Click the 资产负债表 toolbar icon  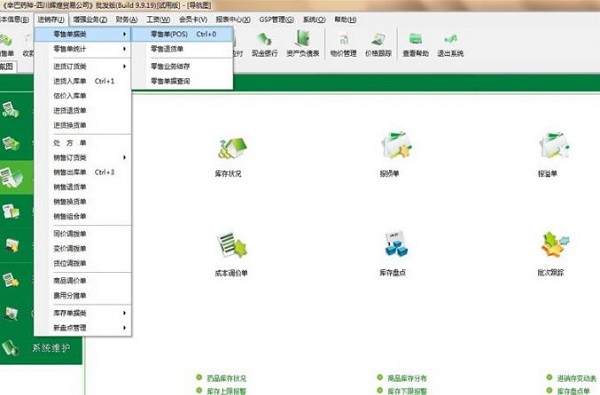303,44
